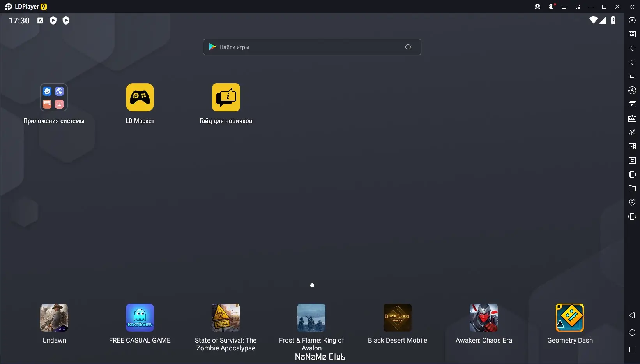Toggle fullscreen from the sidebar
The width and height of the screenshot is (640, 364).
[632, 76]
